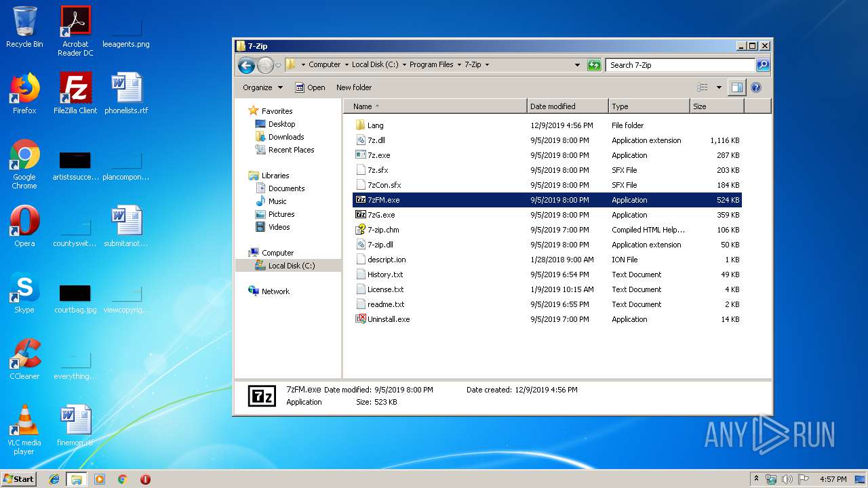Screen dimensions: 868x488
Task: Expand breadcrumb arrow after Program Files
Action: pos(459,65)
